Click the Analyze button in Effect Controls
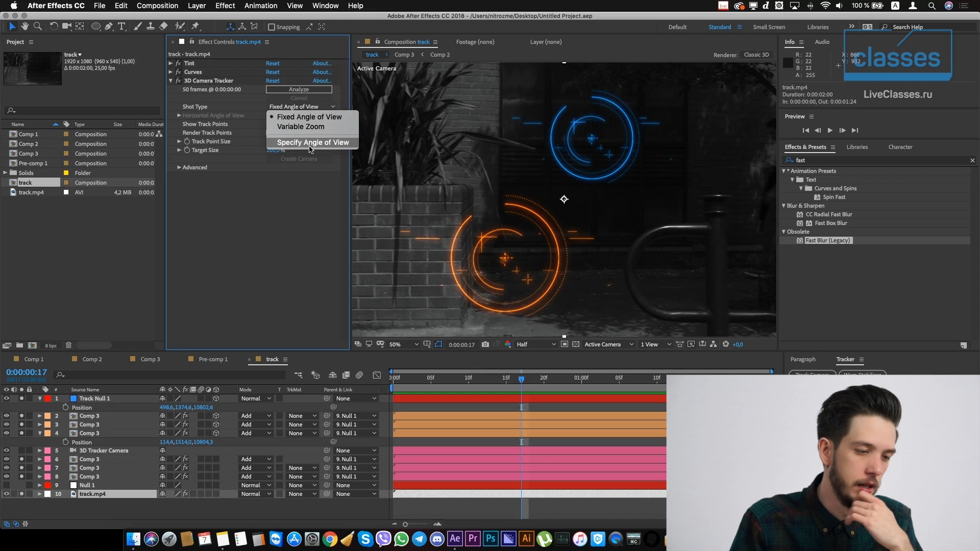The image size is (980, 551). pos(298,89)
